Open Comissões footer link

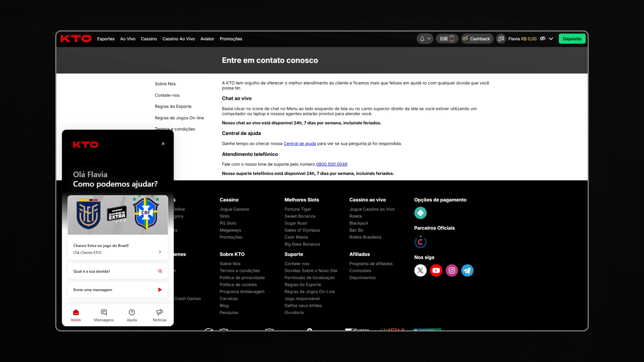pos(360,271)
